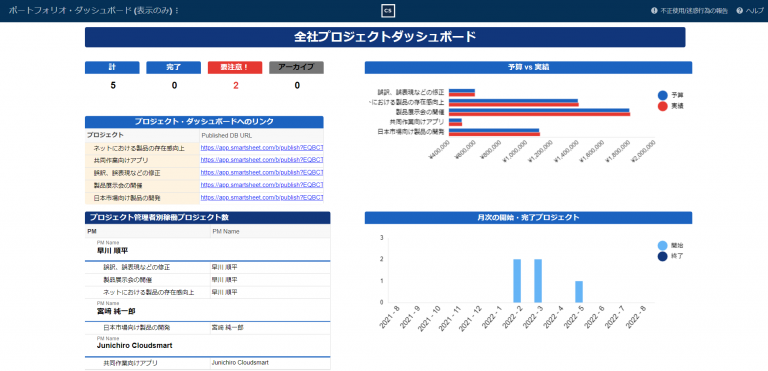
Task: Open the URL in the 共同作業向けアプリ row
Action: (x=262, y=160)
